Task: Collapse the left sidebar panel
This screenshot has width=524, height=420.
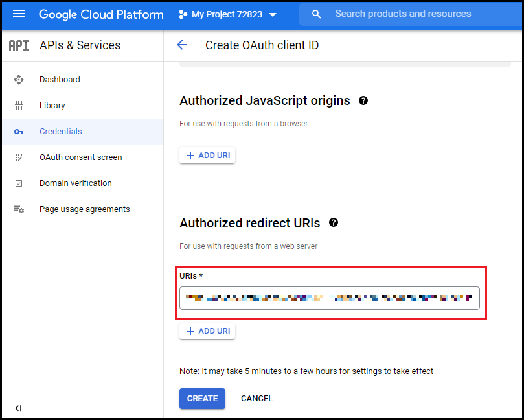Action: click(x=18, y=408)
